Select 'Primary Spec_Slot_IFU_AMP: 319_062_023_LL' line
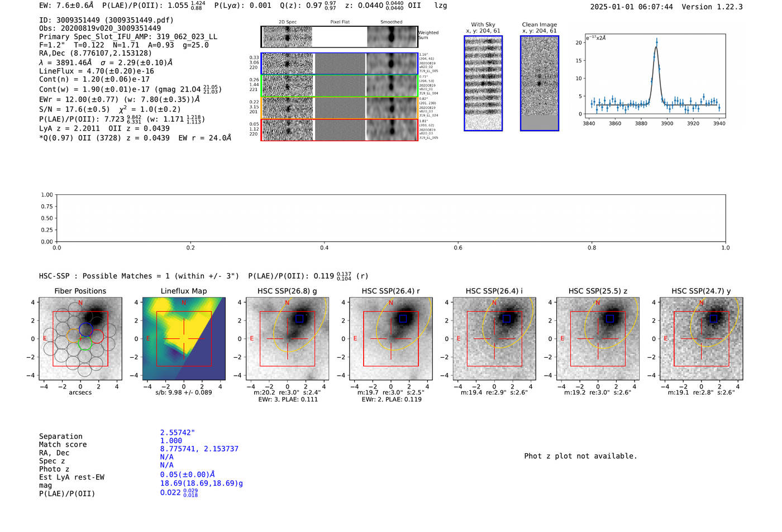Viewport: 782px width, 532px height. coord(128,37)
